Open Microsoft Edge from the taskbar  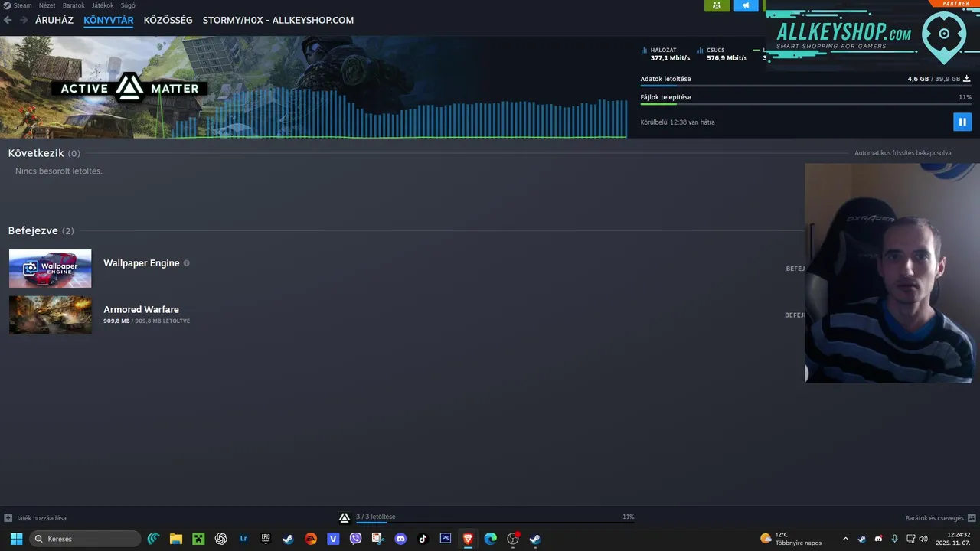[490, 539]
